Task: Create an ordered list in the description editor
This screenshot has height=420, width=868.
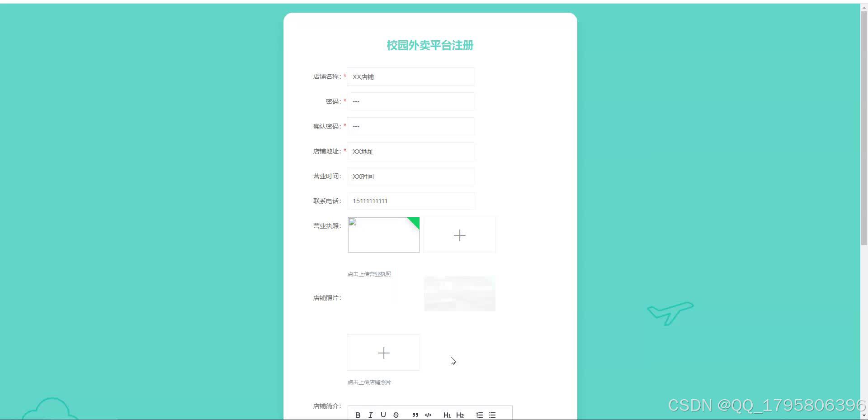Action: pyautogui.click(x=479, y=415)
